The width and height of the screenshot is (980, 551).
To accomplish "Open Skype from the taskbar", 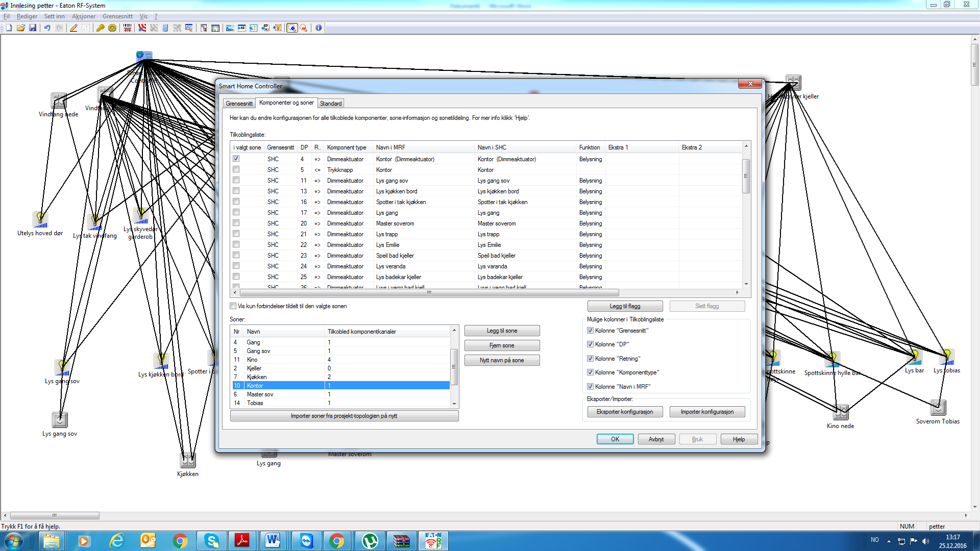I will click(x=211, y=541).
